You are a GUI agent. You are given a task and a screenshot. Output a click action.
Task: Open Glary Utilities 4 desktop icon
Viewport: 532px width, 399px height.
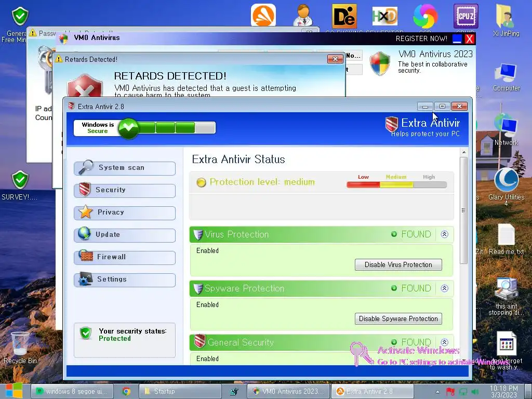506,187
